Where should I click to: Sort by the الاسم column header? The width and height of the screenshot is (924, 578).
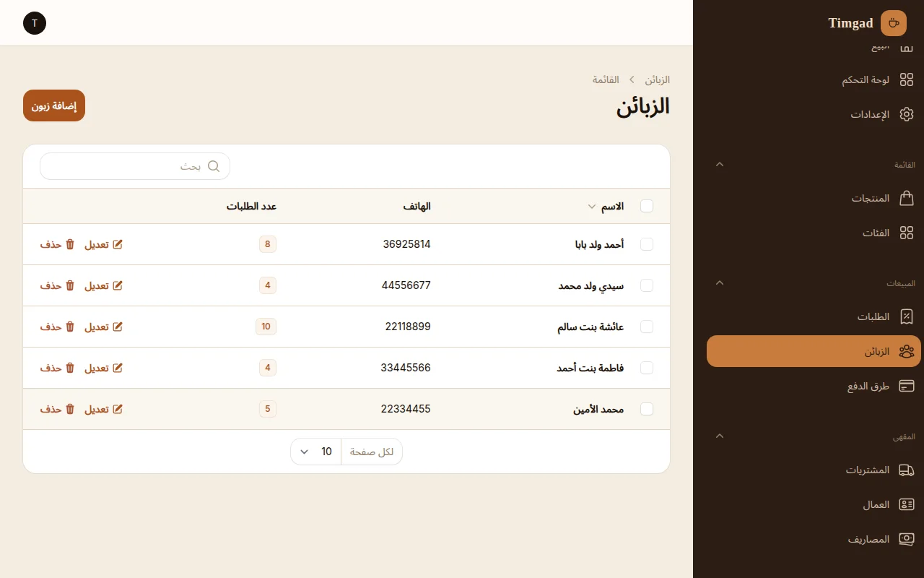(x=606, y=207)
